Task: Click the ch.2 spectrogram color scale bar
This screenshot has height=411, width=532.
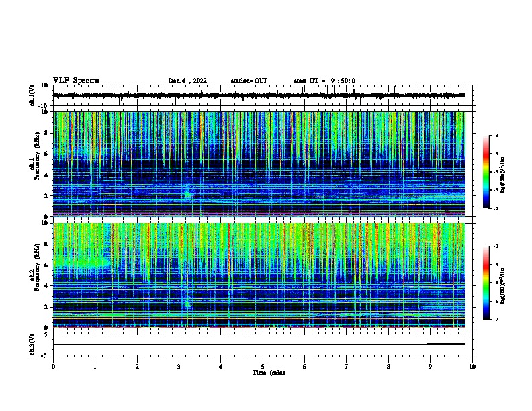Action: (486, 283)
